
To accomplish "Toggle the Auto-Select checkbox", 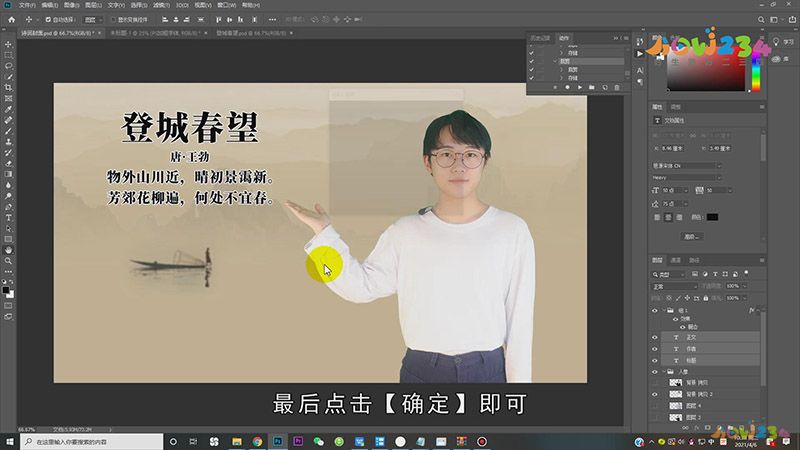I will (48, 19).
